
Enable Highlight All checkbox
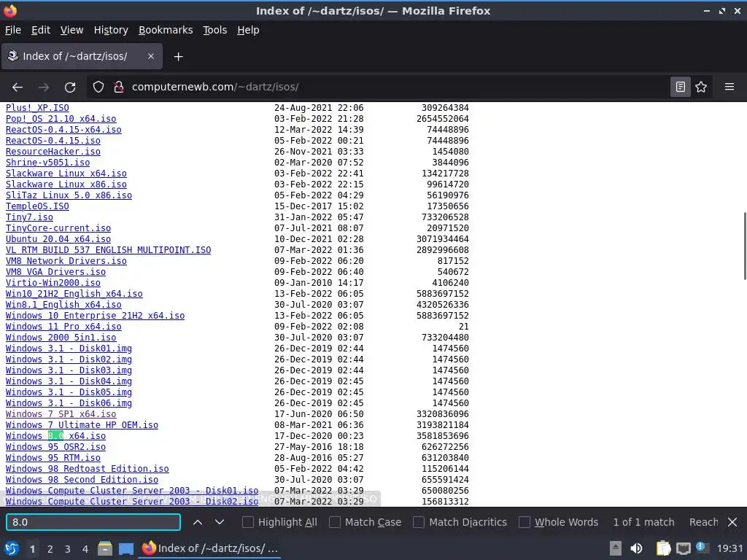[248, 522]
